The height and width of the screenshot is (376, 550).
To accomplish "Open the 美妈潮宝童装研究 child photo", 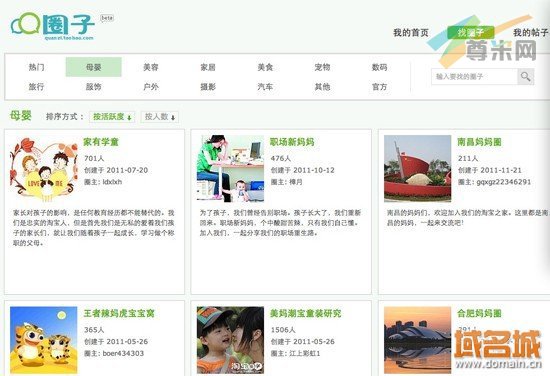I will coord(230,340).
